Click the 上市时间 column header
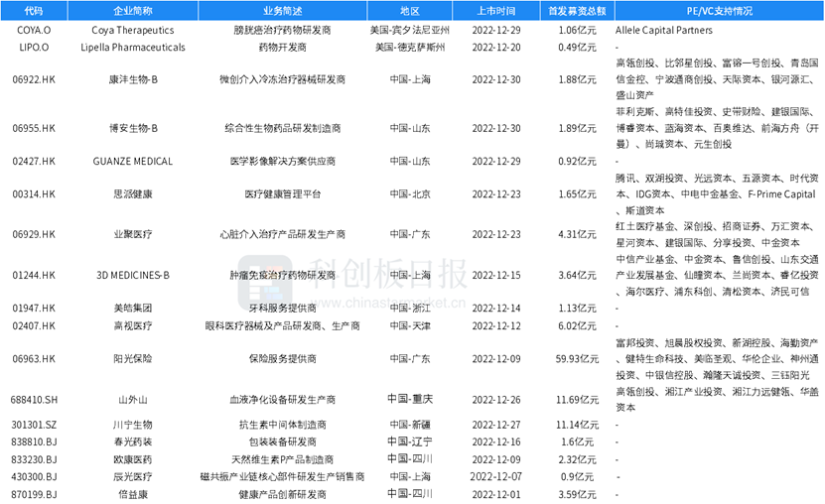825x504 pixels. coord(496,11)
